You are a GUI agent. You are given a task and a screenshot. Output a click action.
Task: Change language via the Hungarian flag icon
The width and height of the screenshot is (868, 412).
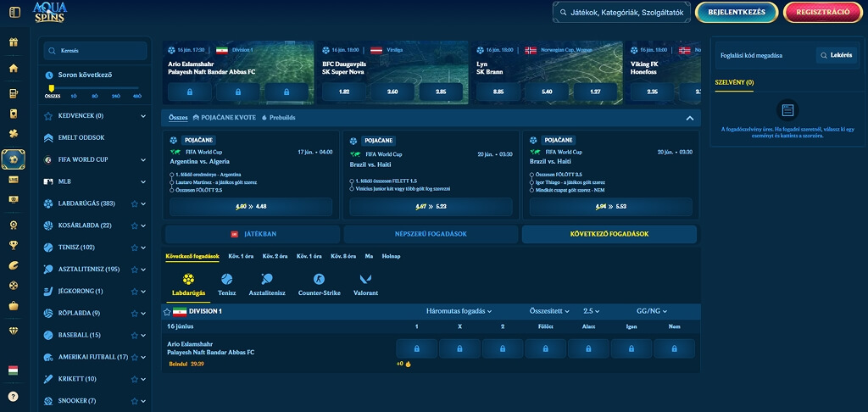[14, 370]
